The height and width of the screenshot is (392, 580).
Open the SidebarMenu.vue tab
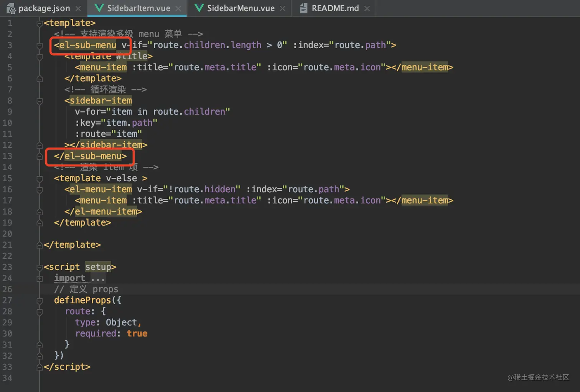(241, 8)
